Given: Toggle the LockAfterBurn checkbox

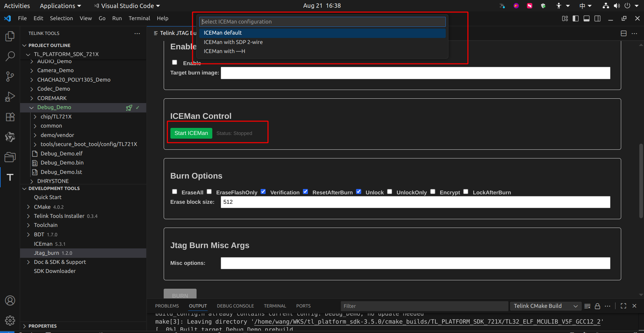Looking at the screenshot, I should click(x=466, y=192).
